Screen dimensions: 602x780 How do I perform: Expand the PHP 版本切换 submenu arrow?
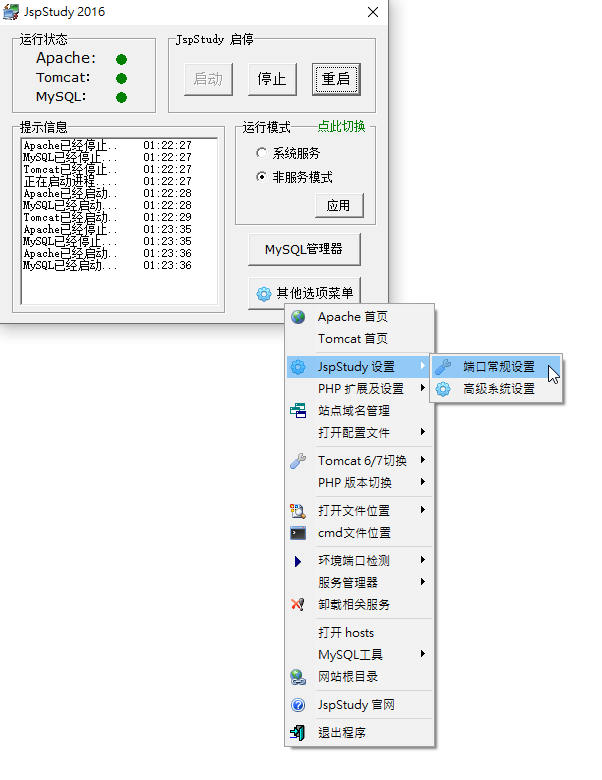coord(422,482)
